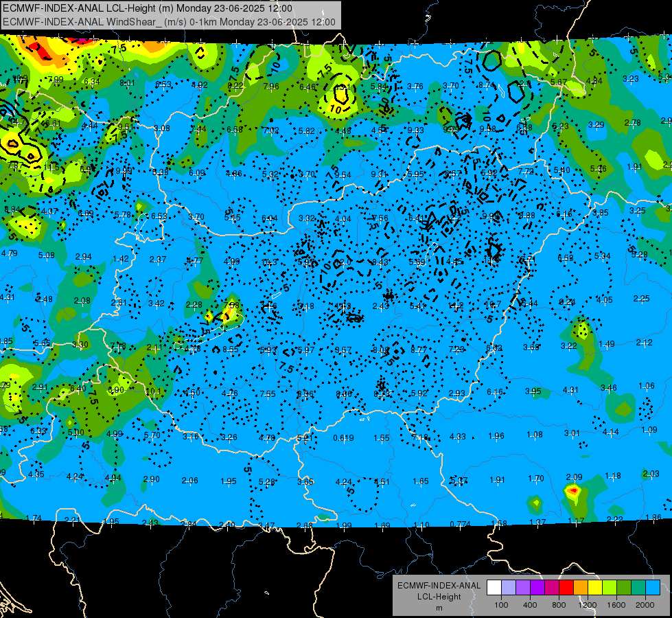672x618 pixels.
Task: Click the grid value '1.96'
Action: tap(496, 436)
